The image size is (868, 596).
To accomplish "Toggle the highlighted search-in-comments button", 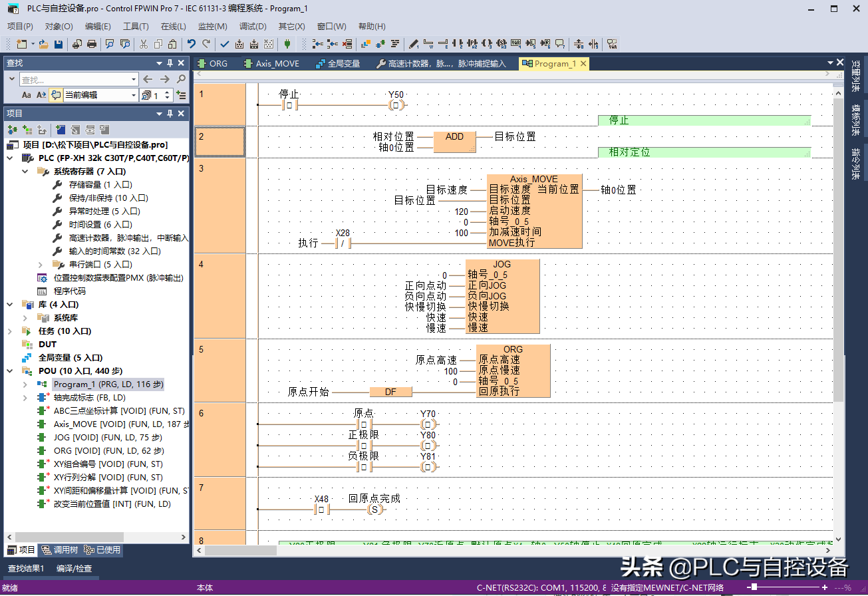I will [x=56, y=95].
